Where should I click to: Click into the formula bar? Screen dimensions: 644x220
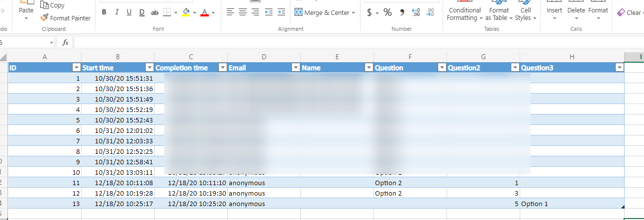coord(358,43)
